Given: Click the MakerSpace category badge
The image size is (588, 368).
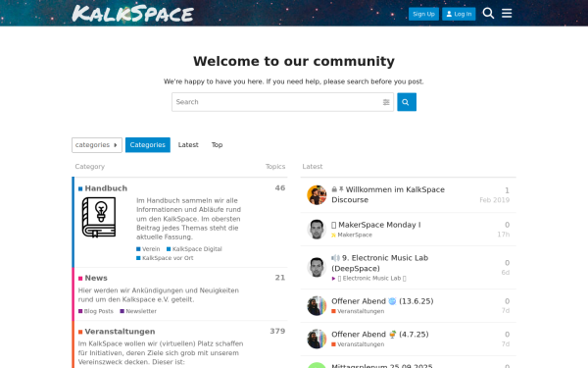Looking at the screenshot, I should 352,236.
